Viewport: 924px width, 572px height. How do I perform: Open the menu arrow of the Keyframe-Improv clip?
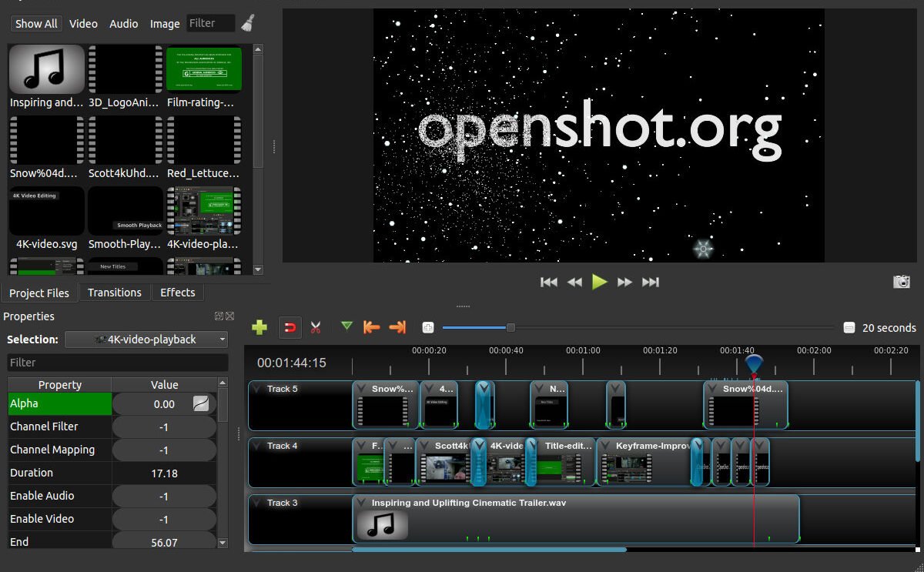(607, 446)
